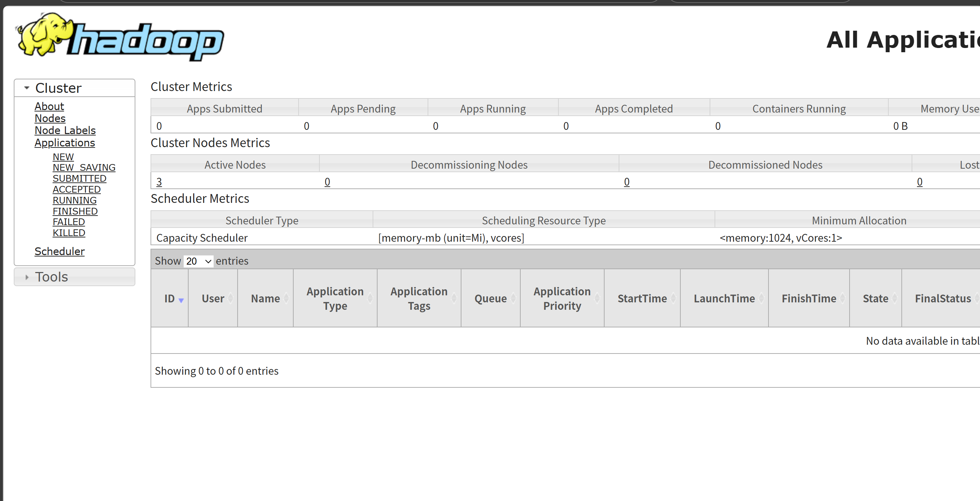This screenshot has height=501, width=980.
Task: Click the Active Nodes count 3
Action: point(159,182)
